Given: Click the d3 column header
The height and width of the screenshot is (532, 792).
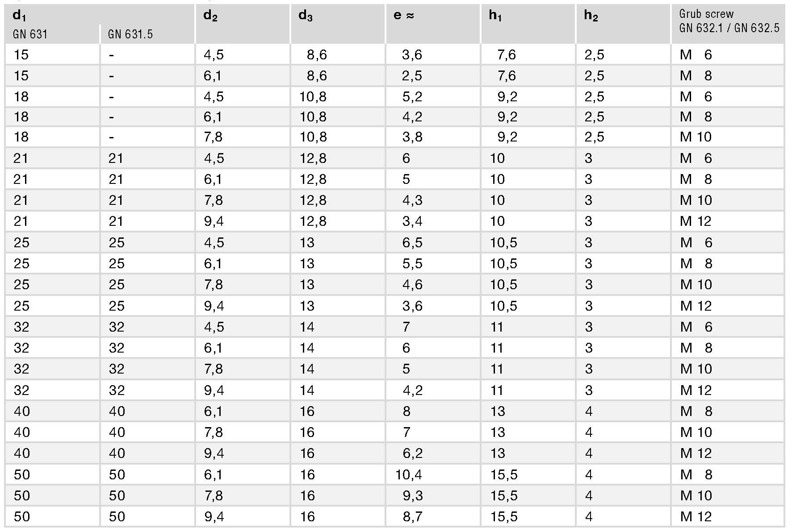Looking at the screenshot, I should point(306,16).
